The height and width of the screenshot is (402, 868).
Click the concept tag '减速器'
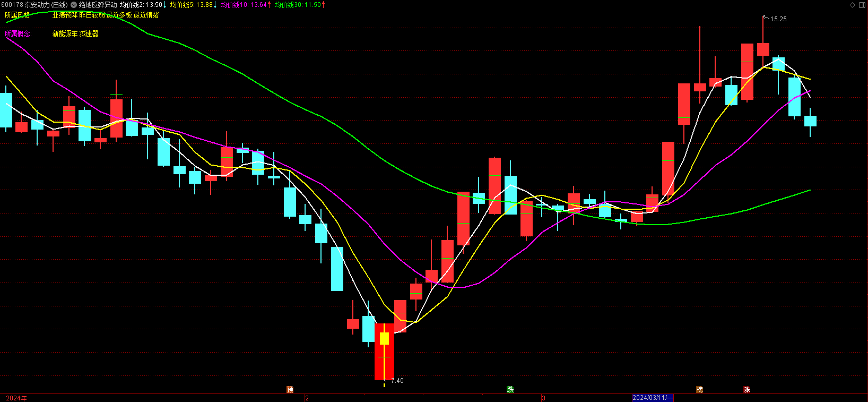[x=89, y=33]
